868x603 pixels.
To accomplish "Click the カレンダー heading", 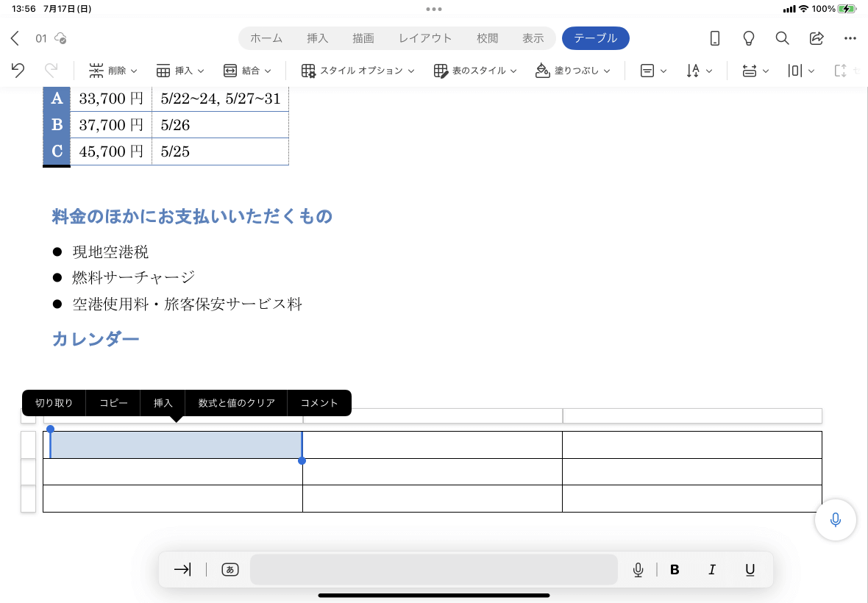I will coord(95,339).
